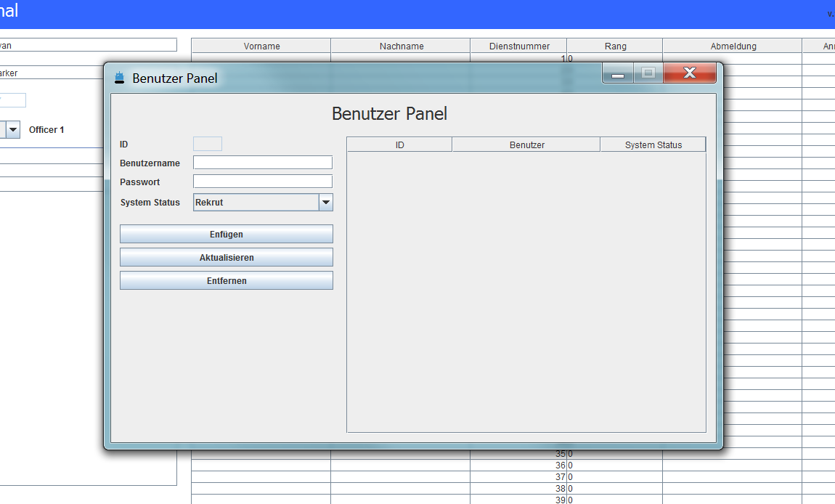Click the Officer 1 label in background window
The height and width of the screenshot is (504, 835).
tap(46, 130)
